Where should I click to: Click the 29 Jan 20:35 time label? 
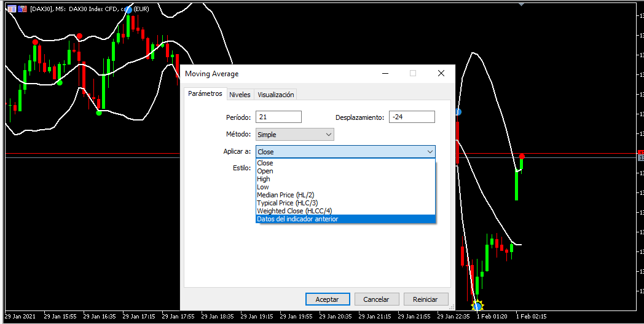(336, 316)
